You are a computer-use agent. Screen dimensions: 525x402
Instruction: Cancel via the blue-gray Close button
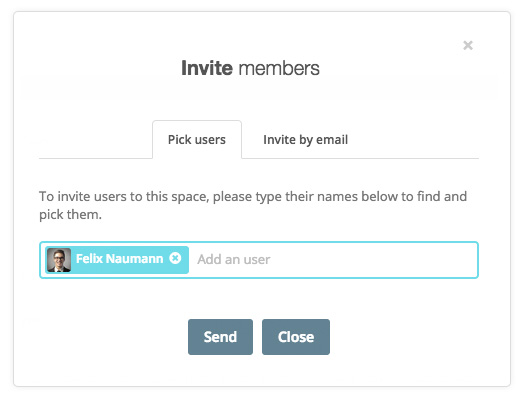coord(296,337)
